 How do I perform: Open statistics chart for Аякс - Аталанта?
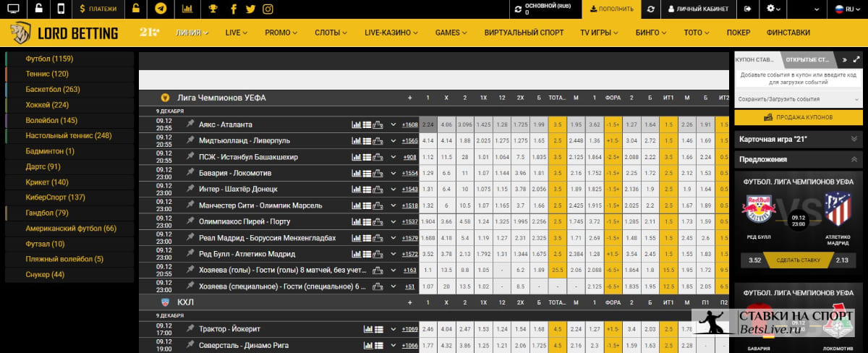click(x=356, y=124)
